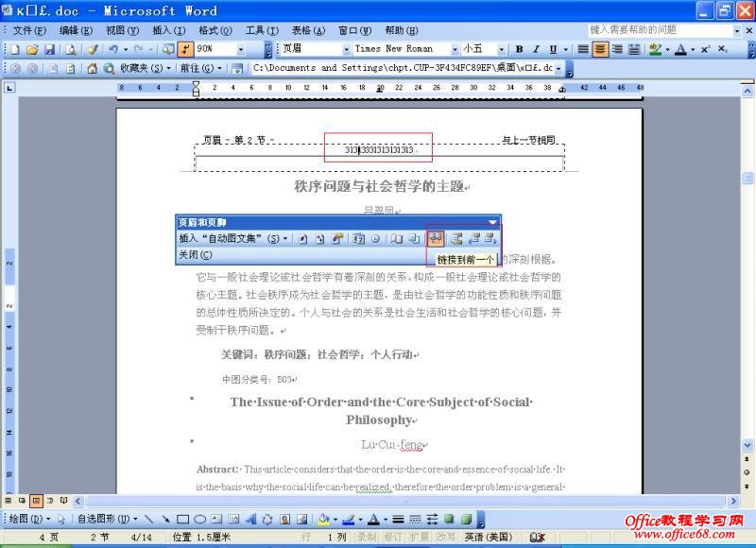Viewport: 756px width, 548px height.
Task: Open the 工具(T) menu
Action: pos(262,30)
